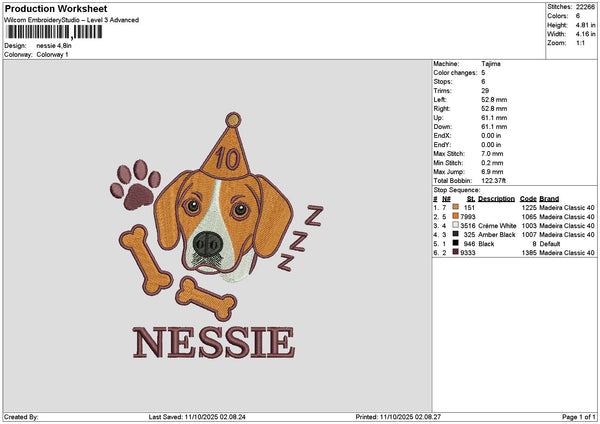Click the 'EndX:' label
600x424 pixels.
coord(442,135)
